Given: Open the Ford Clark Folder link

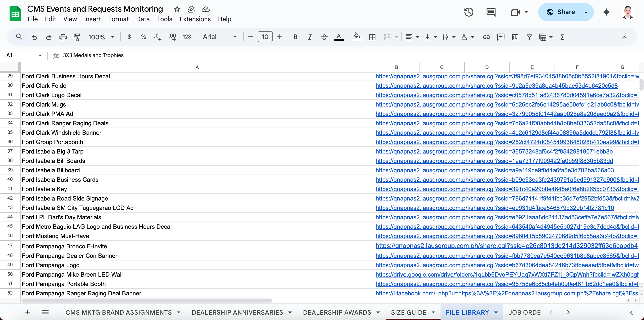Looking at the screenshot, I should click(x=496, y=85).
